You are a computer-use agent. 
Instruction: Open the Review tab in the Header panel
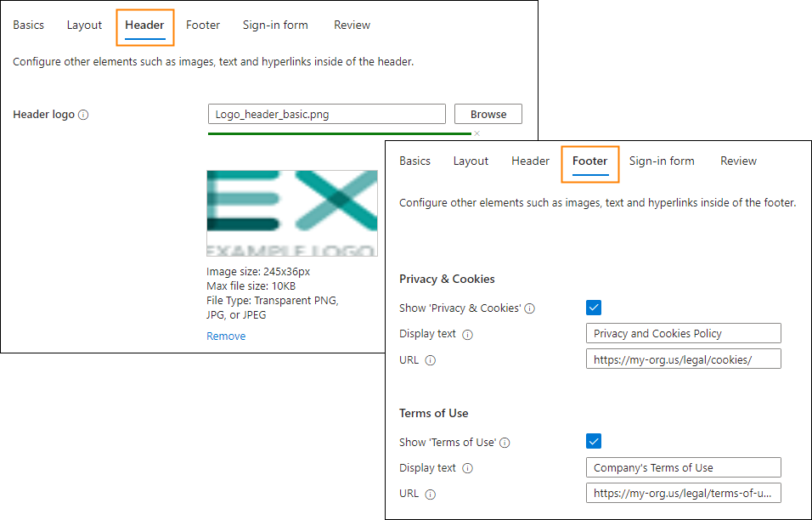352,25
